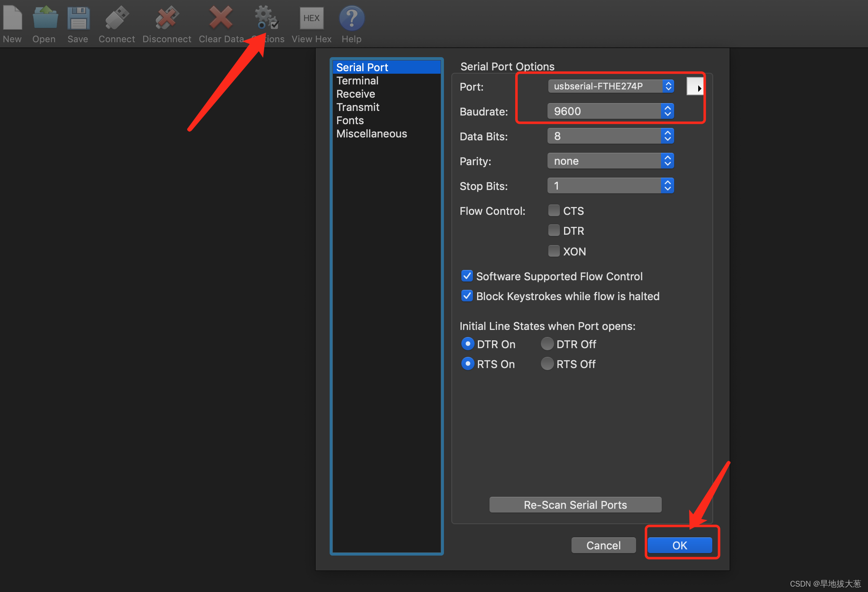The width and height of the screenshot is (868, 592).
Task: Open the Baudrate 9600 dropdown
Action: [x=611, y=111]
